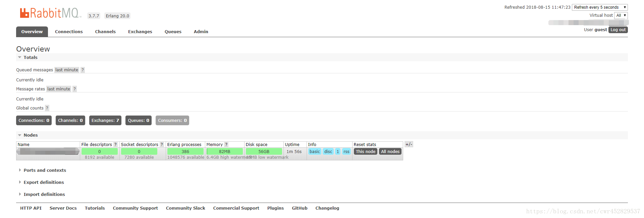Open Connections: 0 count button

point(34,121)
